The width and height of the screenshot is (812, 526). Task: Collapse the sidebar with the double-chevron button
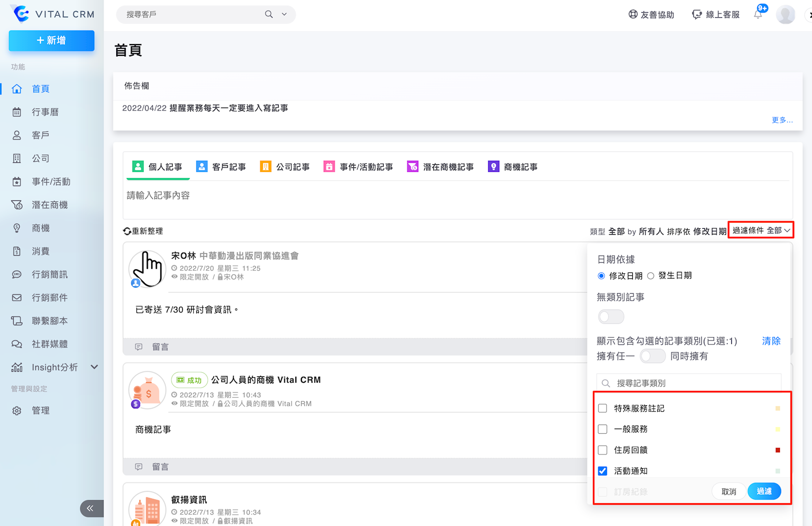pyautogui.click(x=90, y=508)
